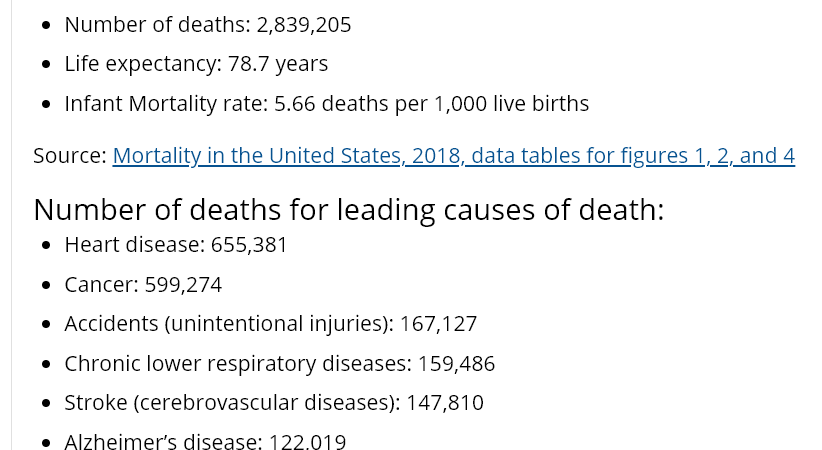Click the 'Number of deaths: 2,839,205' line
The image size is (822, 450).
[x=208, y=25]
